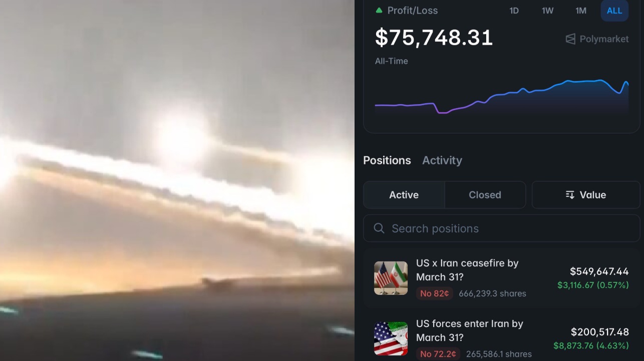Open the US forces enter Iran market title
The height and width of the screenshot is (361, 644).
470,330
